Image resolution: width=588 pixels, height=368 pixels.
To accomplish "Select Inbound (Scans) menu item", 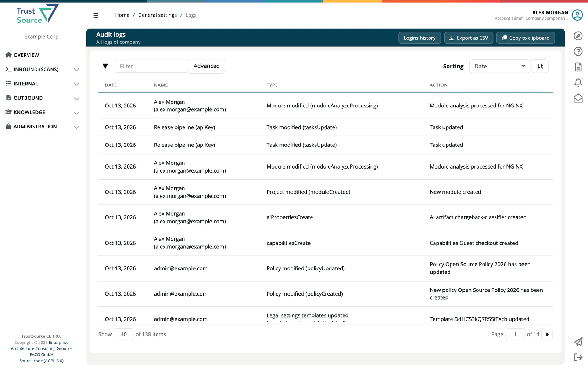I will [36, 69].
